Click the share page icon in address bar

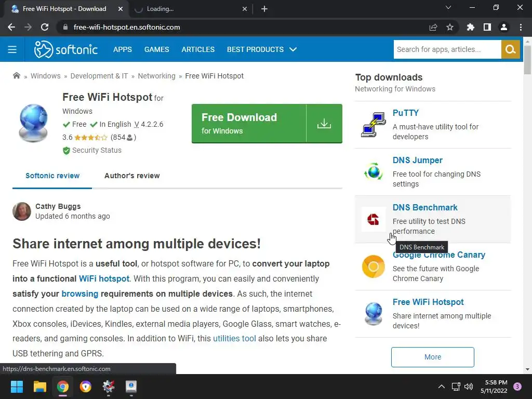pos(433,27)
